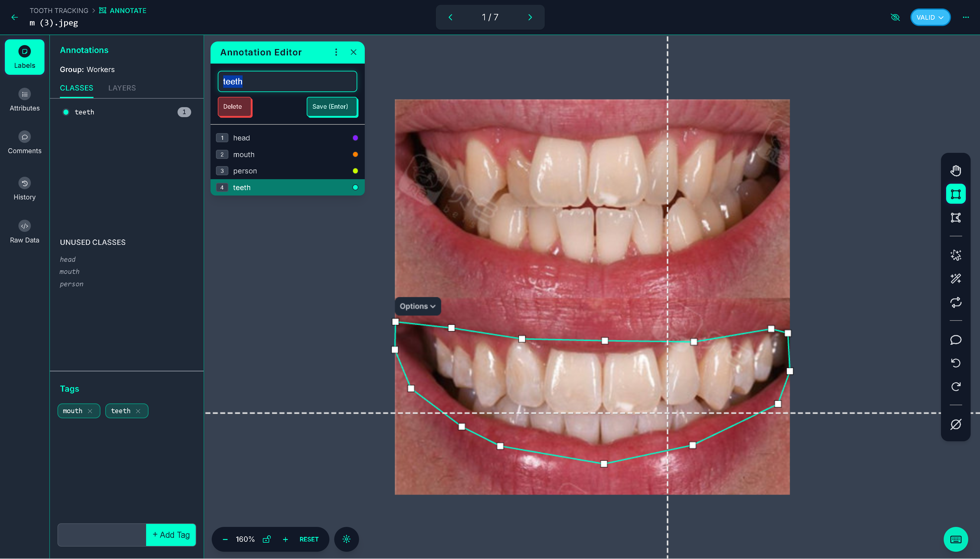
Task: Switch to the LAYERS tab
Action: click(x=122, y=88)
